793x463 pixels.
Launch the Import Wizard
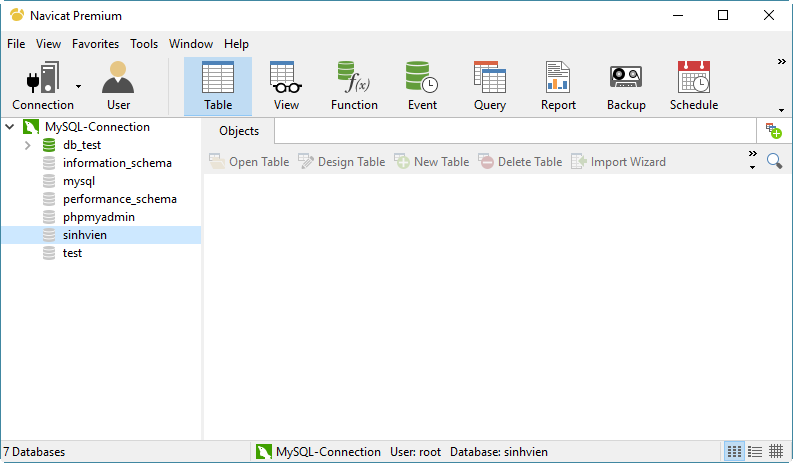tap(618, 162)
